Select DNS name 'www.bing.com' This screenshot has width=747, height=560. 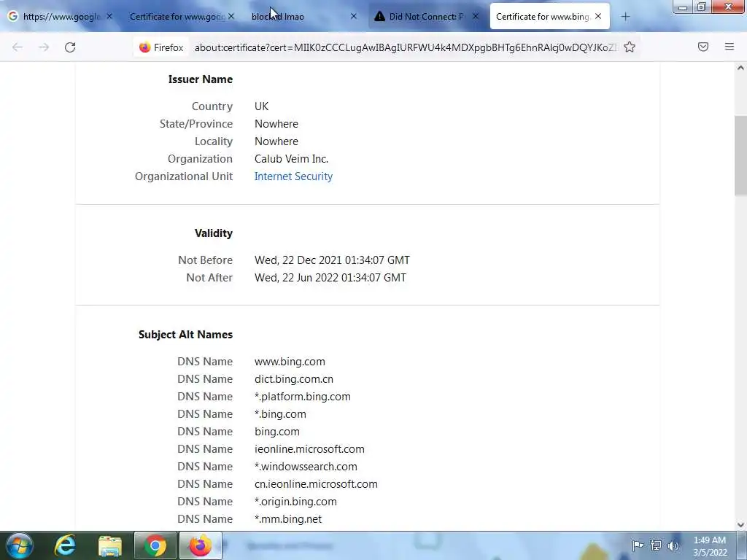290,362
